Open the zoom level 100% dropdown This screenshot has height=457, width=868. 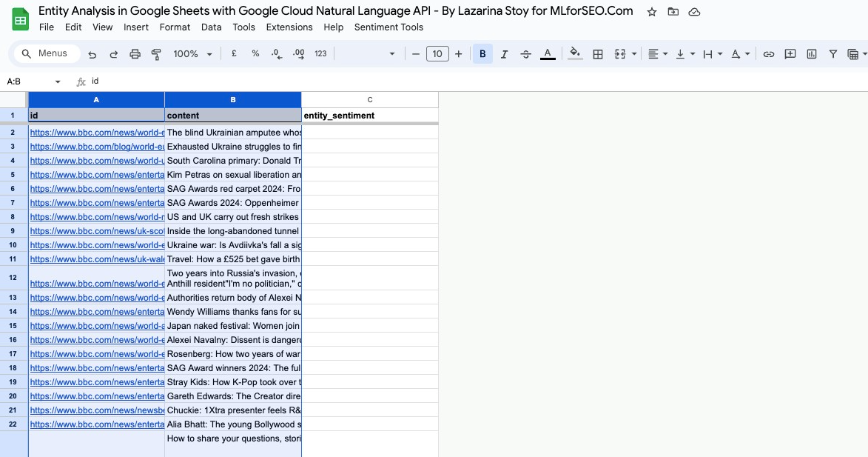tap(192, 54)
